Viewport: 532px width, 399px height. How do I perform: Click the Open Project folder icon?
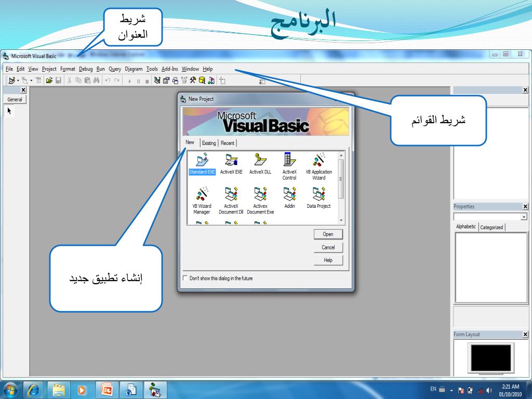click(x=49, y=81)
